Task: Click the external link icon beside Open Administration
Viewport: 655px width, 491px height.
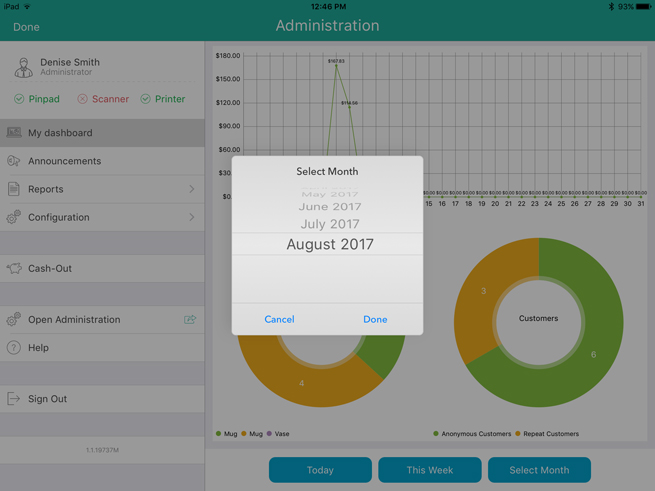Action: [x=190, y=320]
